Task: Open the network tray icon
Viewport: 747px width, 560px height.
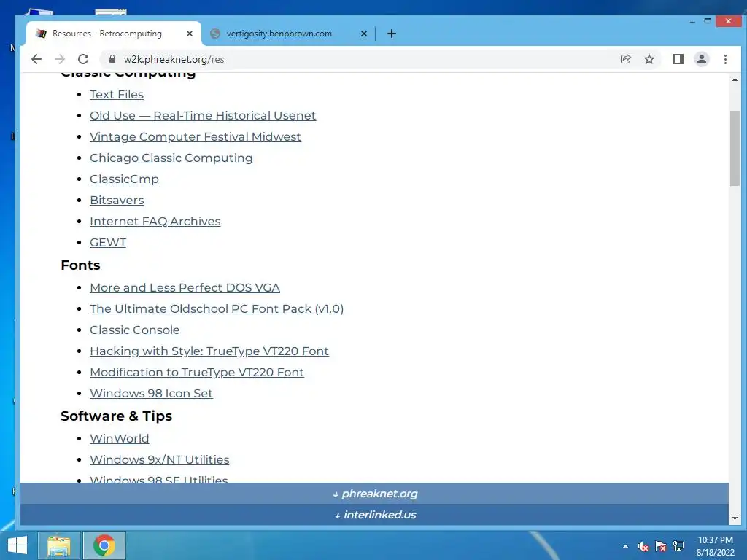Action: pos(678,546)
